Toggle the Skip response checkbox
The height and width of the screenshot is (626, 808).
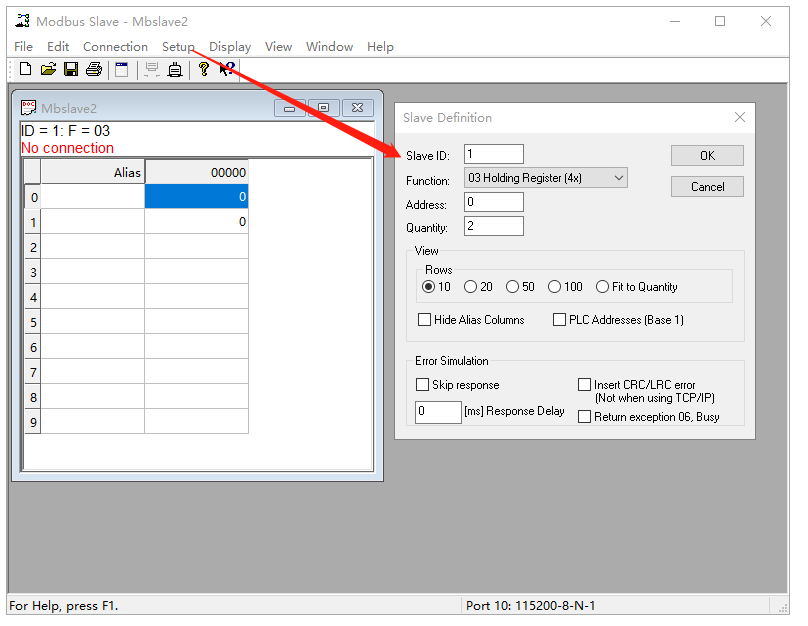pyautogui.click(x=422, y=385)
